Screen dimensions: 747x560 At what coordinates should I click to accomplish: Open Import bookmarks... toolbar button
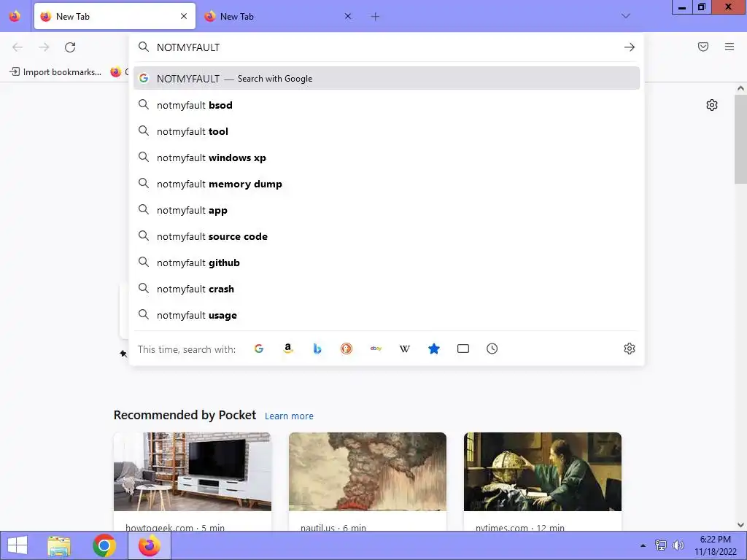[55, 72]
